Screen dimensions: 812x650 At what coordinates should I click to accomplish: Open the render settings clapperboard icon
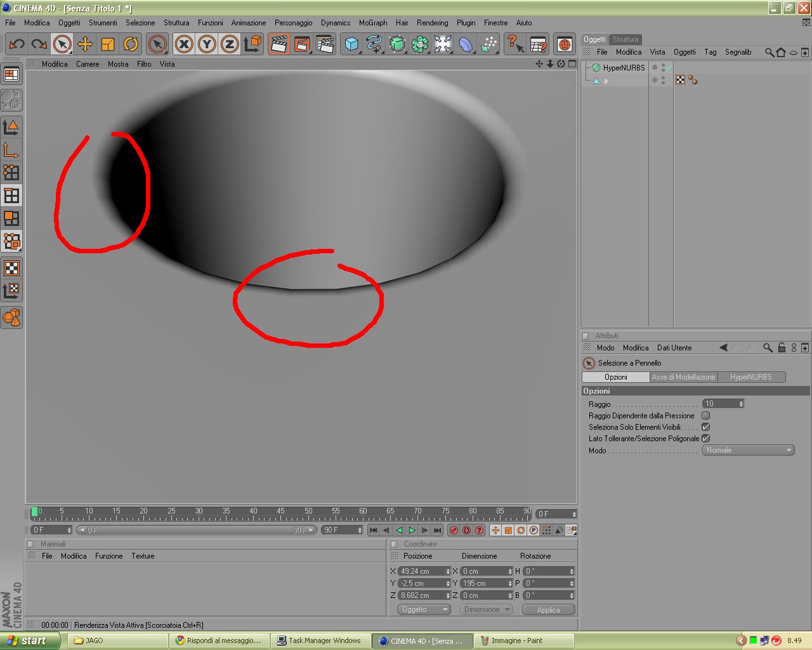325,44
